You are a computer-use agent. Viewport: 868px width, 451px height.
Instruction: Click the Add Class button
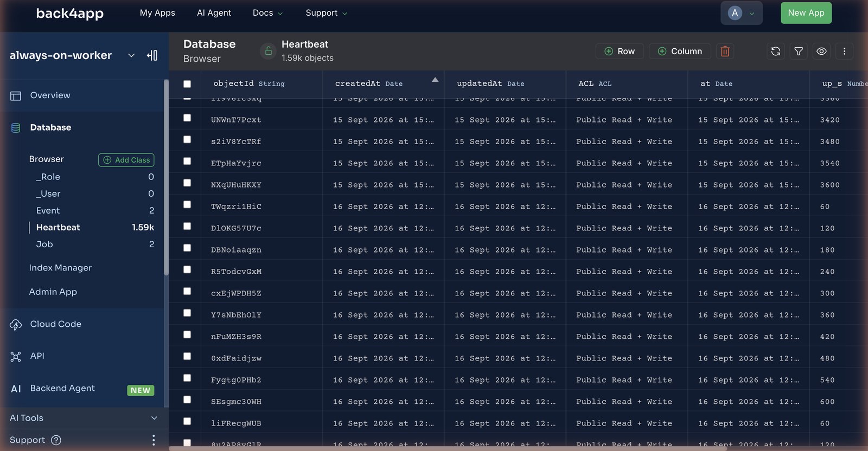(126, 160)
